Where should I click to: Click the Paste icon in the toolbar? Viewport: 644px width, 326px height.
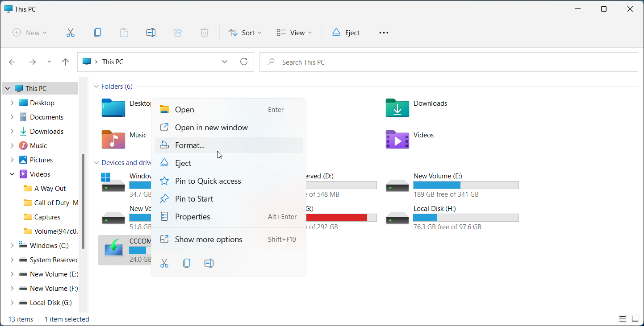click(124, 32)
